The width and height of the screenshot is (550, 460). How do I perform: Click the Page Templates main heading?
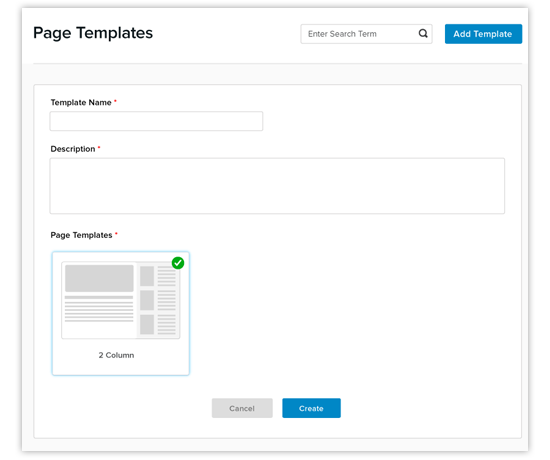[93, 33]
